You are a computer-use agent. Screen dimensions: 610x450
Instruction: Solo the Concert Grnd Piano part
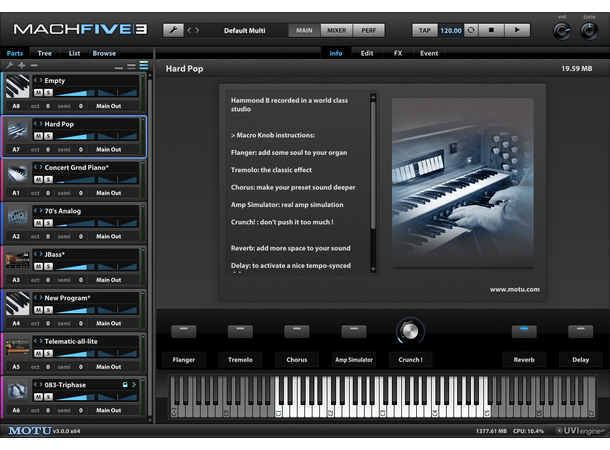(48, 180)
